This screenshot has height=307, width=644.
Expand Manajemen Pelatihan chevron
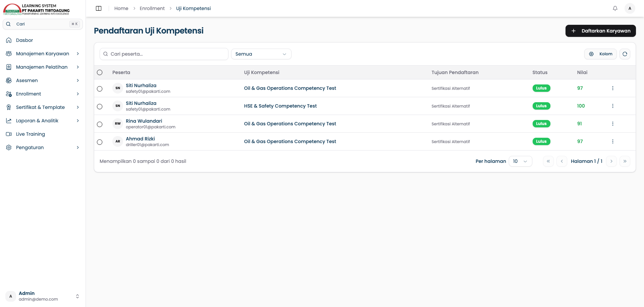(78, 67)
